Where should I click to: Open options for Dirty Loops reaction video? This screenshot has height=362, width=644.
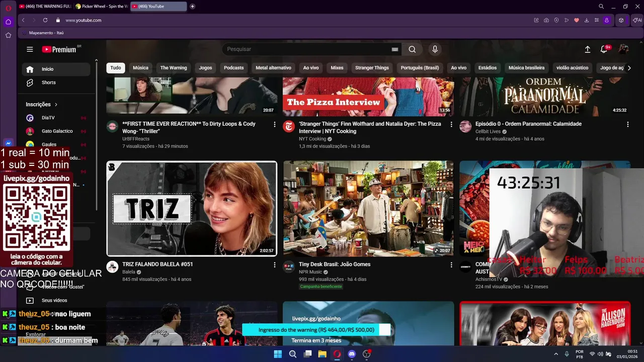click(275, 124)
